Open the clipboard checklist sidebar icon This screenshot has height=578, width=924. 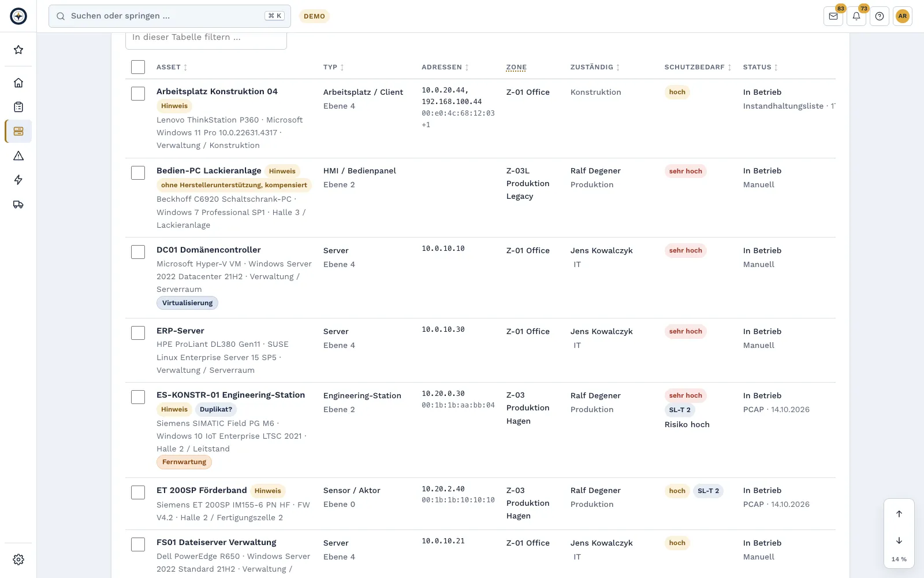pos(18,107)
